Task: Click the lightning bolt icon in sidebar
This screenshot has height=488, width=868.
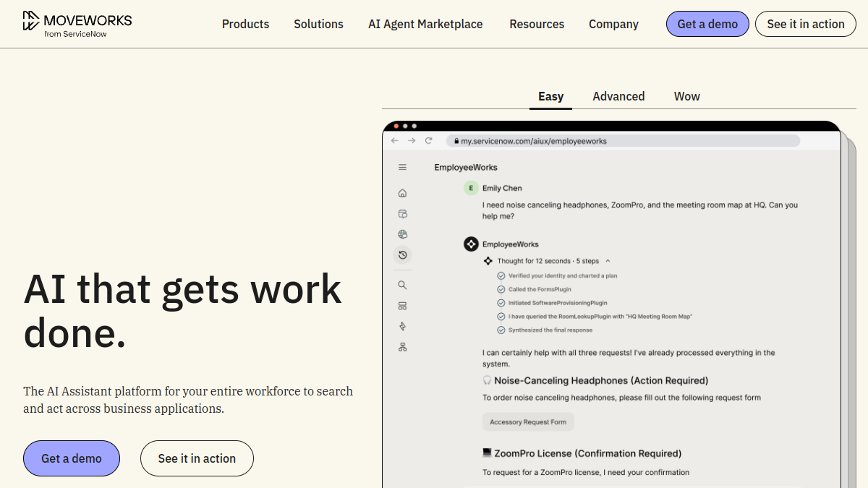Action: pos(403,326)
